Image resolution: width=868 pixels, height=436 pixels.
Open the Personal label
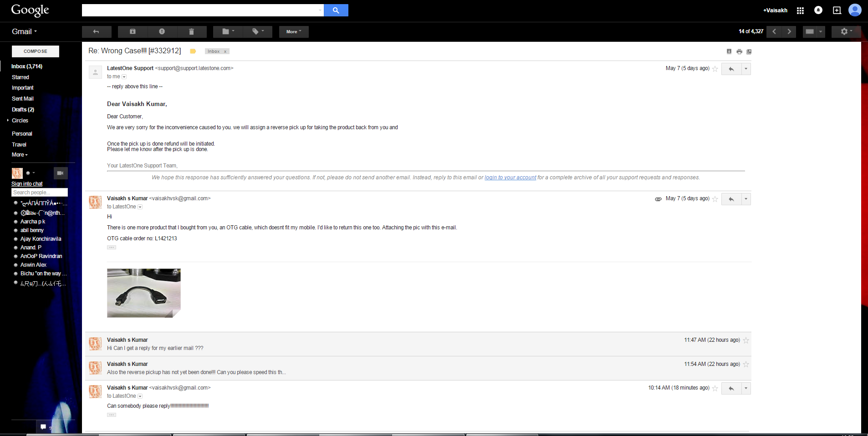(x=22, y=134)
